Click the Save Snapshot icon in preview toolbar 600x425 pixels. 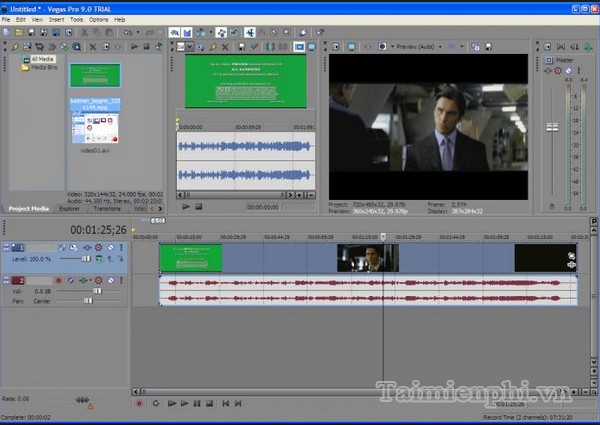point(487,46)
